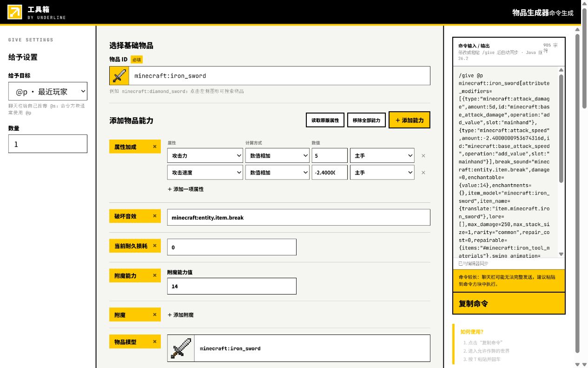Click the 物品模型 ID input field
The height and width of the screenshot is (368, 588).
[x=312, y=348]
